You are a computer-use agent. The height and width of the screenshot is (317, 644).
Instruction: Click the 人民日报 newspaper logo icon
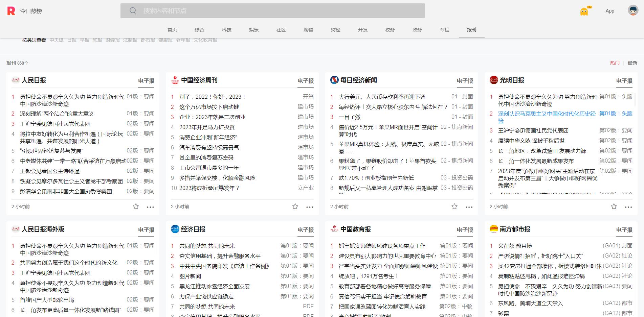pyautogui.click(x=15, y=80)
